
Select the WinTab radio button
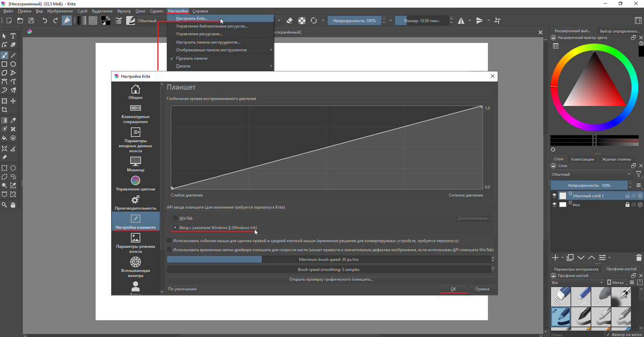(x=175, y=218)
